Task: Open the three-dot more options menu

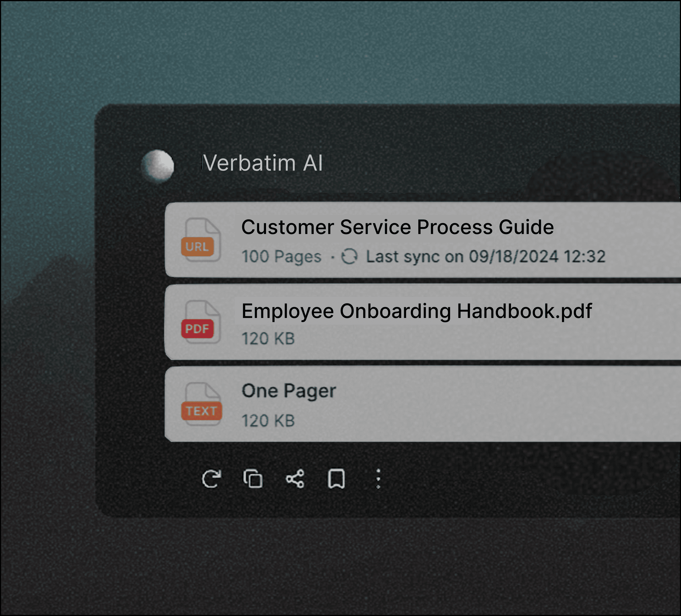Action: pos(378,479)
